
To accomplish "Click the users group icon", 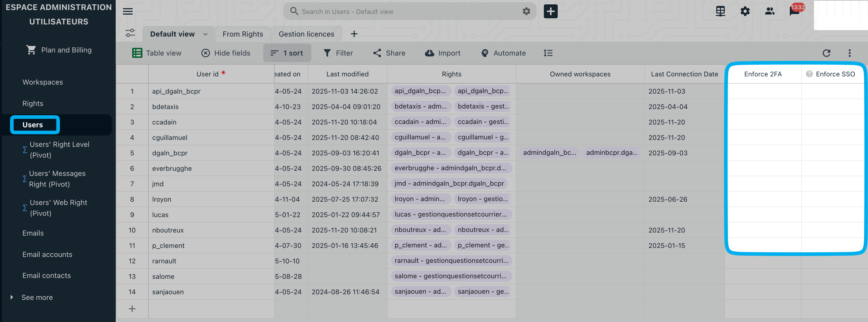I will 769,12.
